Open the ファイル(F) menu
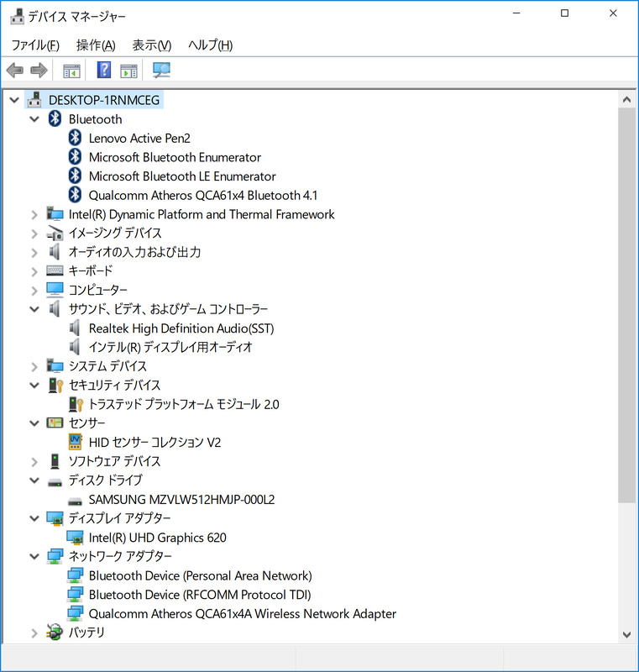This screenshot has height=672, width=639. click(x=35, y=45)
